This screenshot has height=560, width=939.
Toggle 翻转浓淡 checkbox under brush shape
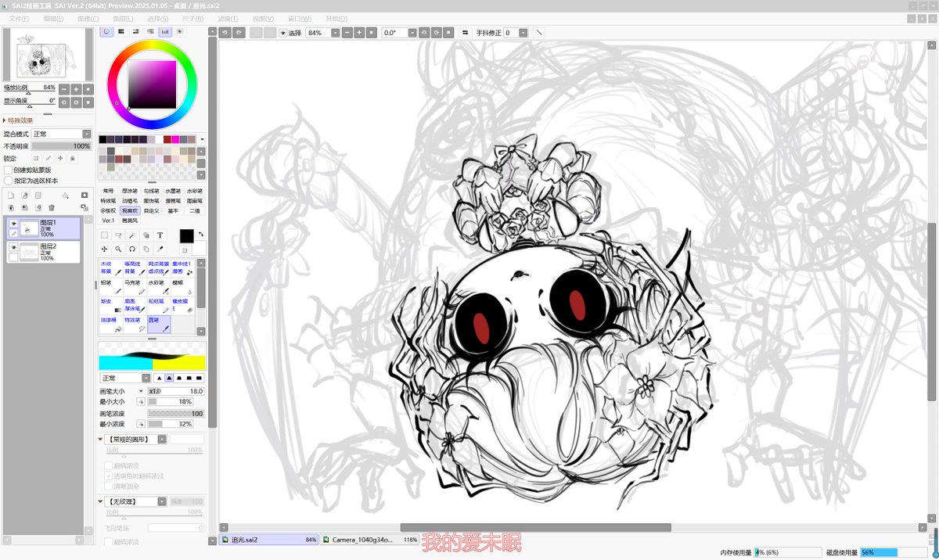tap(108, 465)
